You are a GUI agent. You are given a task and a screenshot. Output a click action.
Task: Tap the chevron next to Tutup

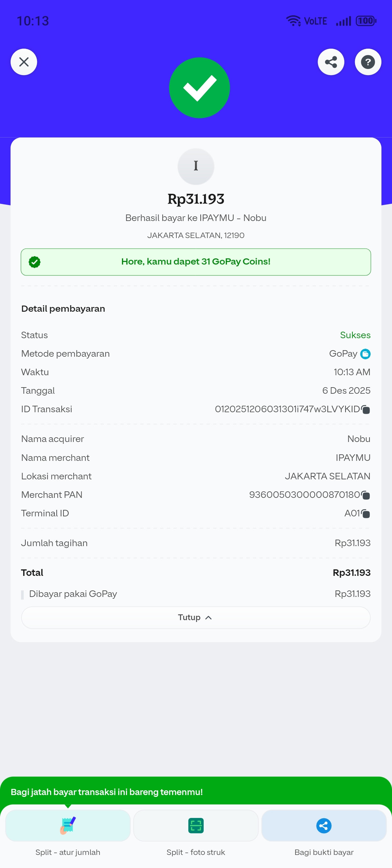(208, 618)
